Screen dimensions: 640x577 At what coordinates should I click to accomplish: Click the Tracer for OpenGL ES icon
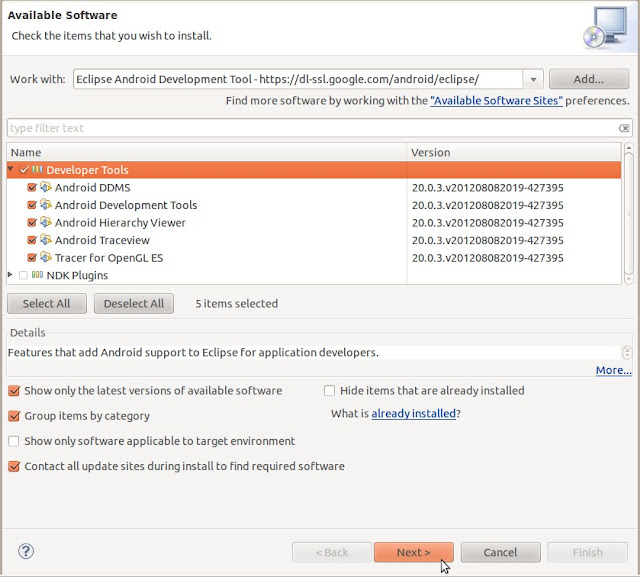(46, 257)
